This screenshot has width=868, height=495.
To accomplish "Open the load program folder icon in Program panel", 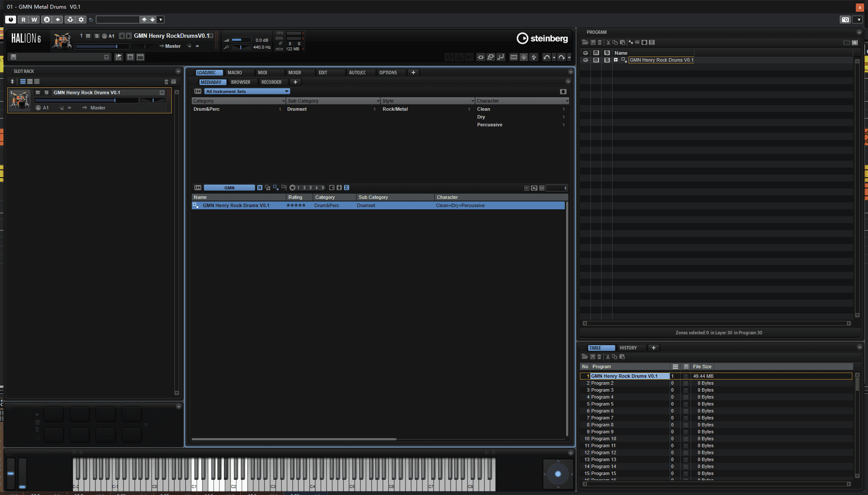I will pos(585,43).
